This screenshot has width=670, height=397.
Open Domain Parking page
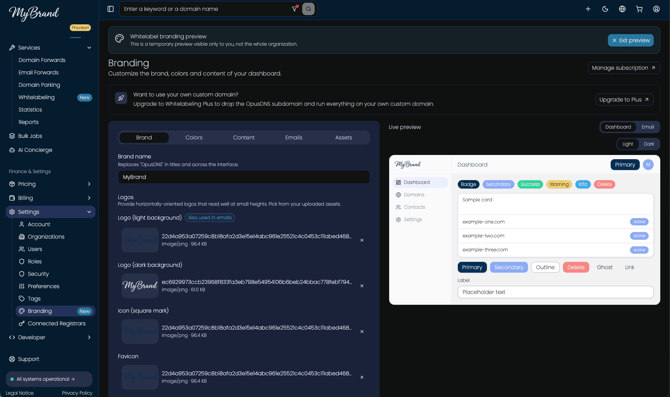point(39,85)
